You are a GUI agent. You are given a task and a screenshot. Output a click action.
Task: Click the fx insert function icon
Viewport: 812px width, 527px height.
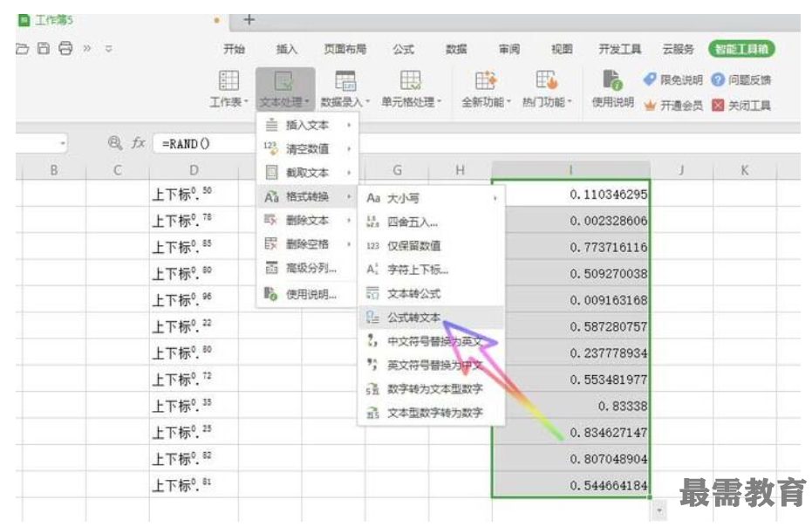(139, 143)
